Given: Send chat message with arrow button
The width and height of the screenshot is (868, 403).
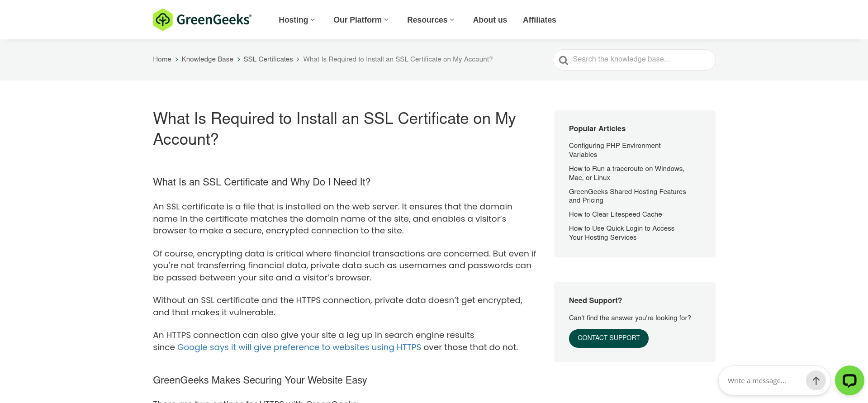Looking at the screenshot, I should tap(816, 381).
